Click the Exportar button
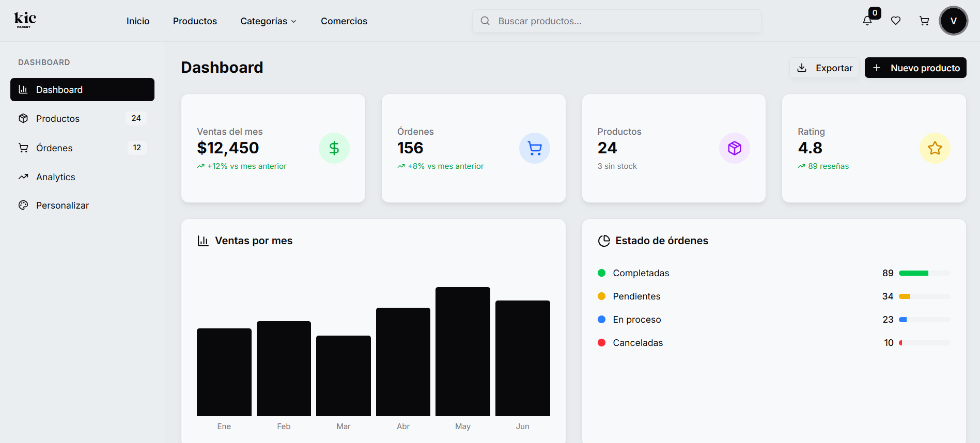980x443 pixels. coord(825,68)
